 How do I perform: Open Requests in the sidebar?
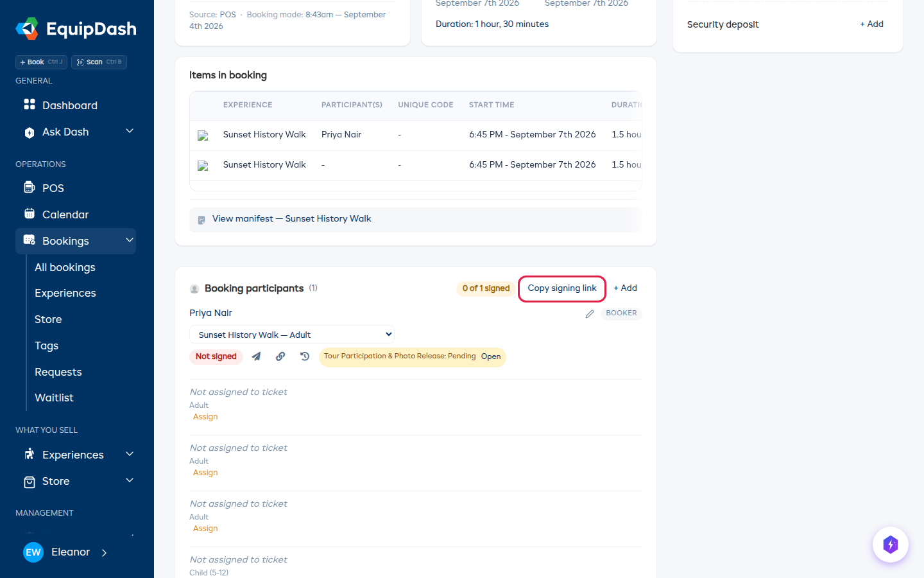[x=58, y=372]
